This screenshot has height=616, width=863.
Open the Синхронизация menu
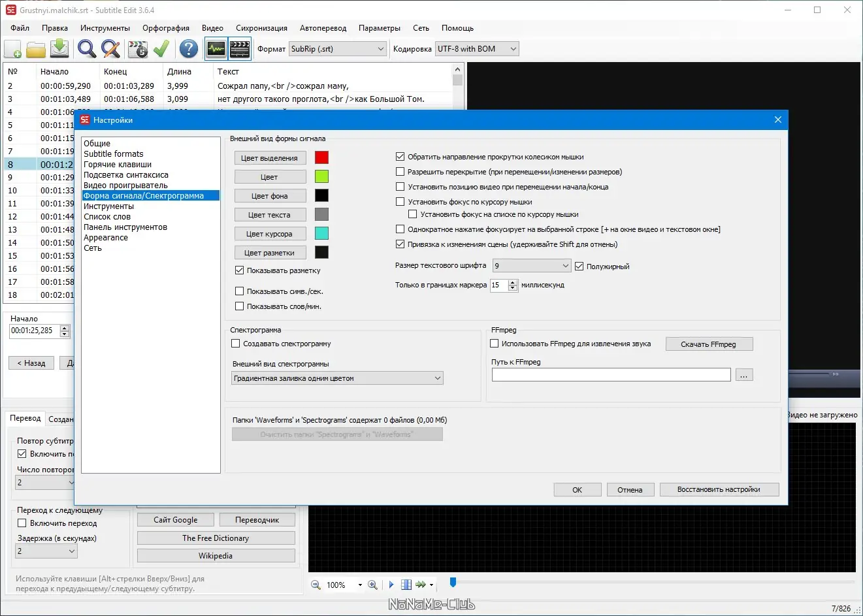(261, 28)
